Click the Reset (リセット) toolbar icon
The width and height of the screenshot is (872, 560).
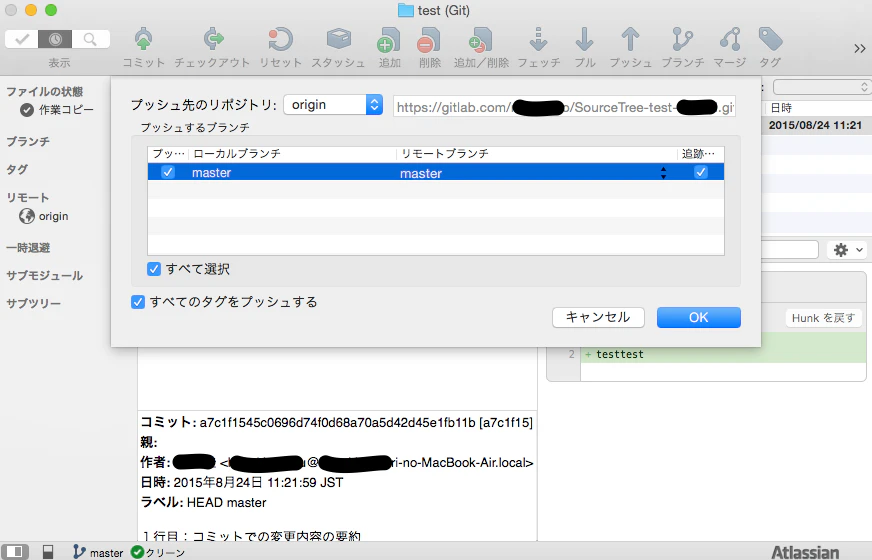(x=280, y=40)
